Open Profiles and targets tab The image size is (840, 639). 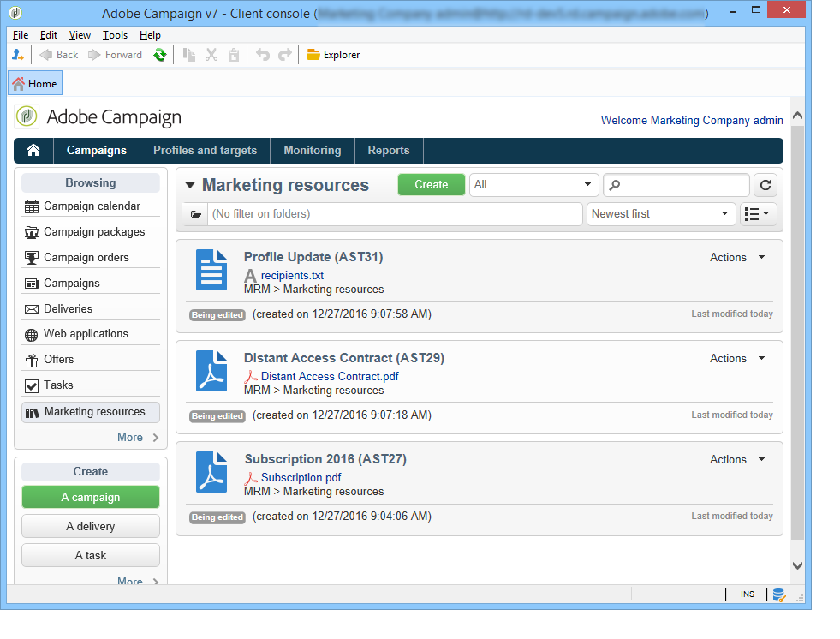coord(205,151)
